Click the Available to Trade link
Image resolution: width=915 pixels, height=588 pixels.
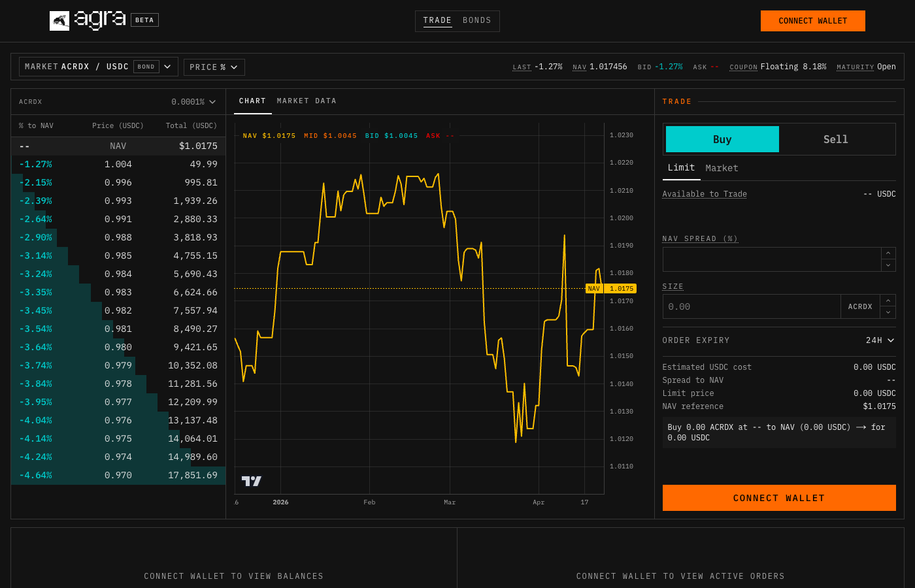(704, 193)
